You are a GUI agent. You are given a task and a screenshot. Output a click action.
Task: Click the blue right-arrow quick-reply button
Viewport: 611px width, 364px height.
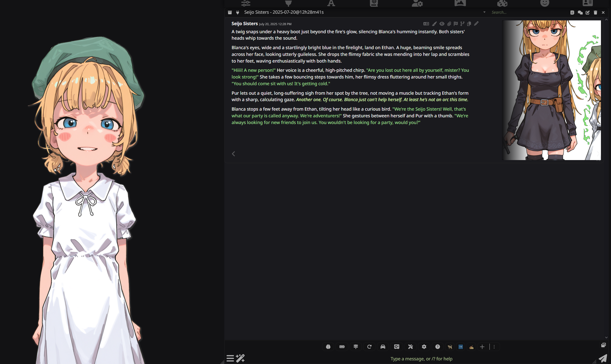461,347
